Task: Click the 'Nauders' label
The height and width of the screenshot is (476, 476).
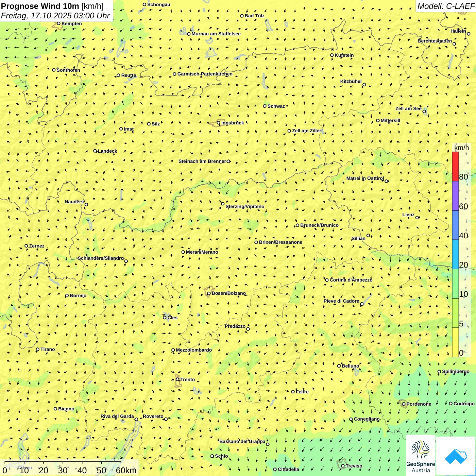Action: (74, 202)
